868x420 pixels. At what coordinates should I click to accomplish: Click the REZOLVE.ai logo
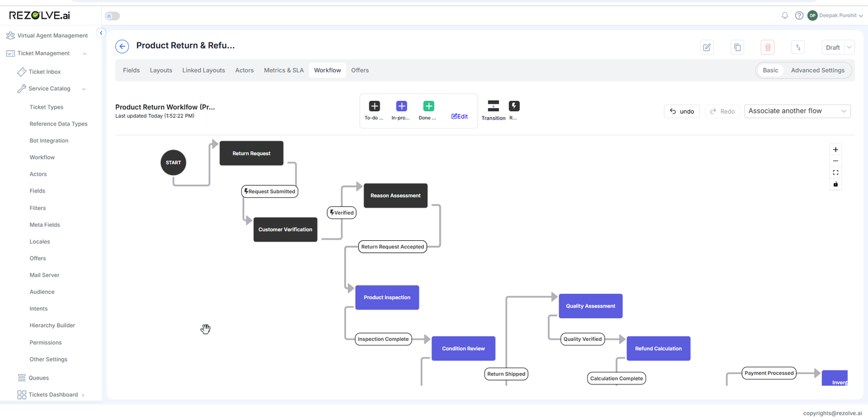pos(39,16)
